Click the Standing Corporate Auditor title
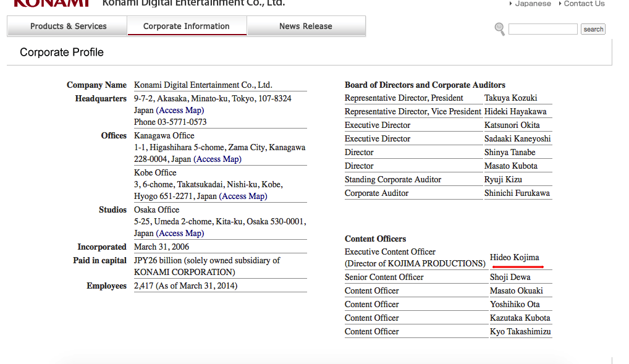 click(x=393, y=180)
